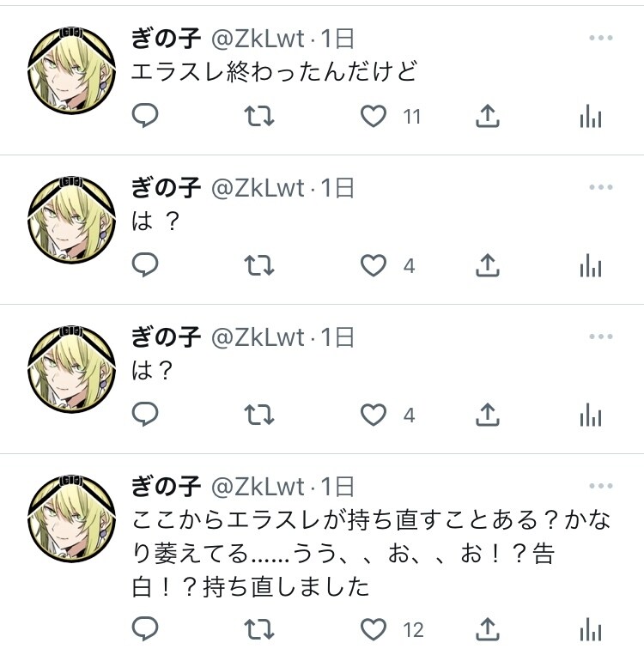Reply to the last tweet ending 持ち直しました

(x=145, y=628)
